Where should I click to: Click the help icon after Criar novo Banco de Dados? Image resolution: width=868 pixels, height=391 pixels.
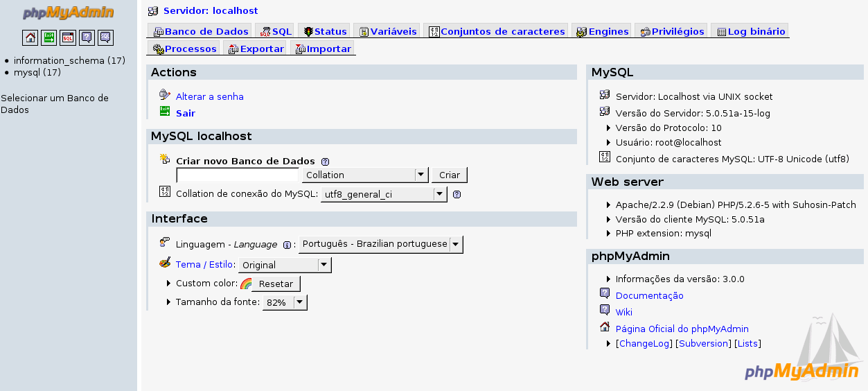point(325,162)
